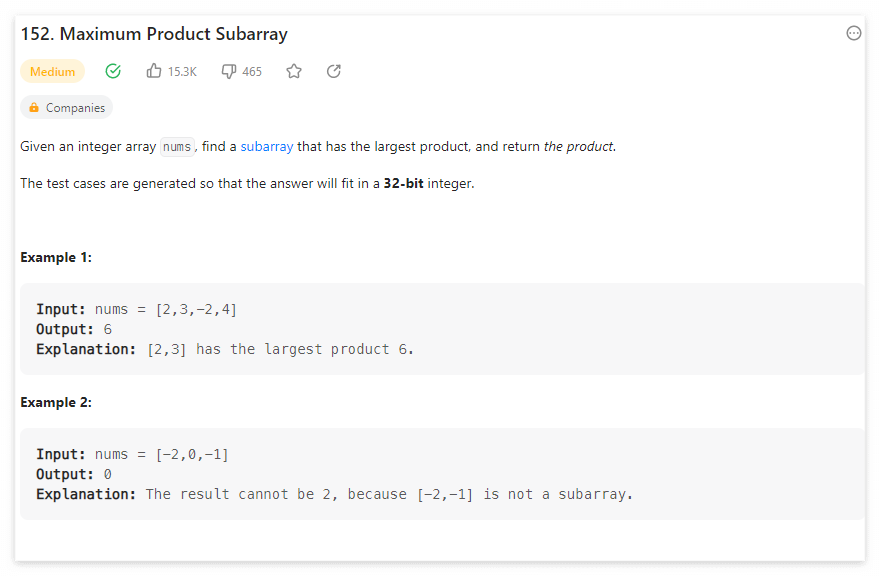Click the Example 2 input line [-2,0,-1]

[132, 454]
